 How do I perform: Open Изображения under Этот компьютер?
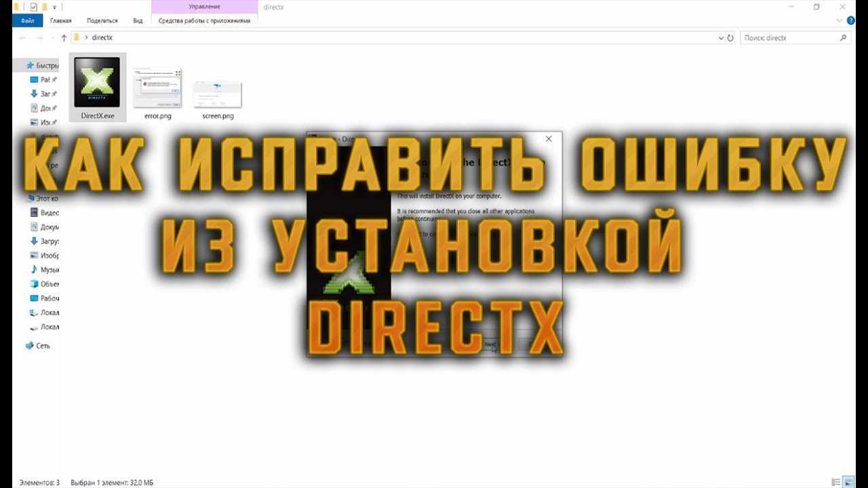click(x=44, y=256)
